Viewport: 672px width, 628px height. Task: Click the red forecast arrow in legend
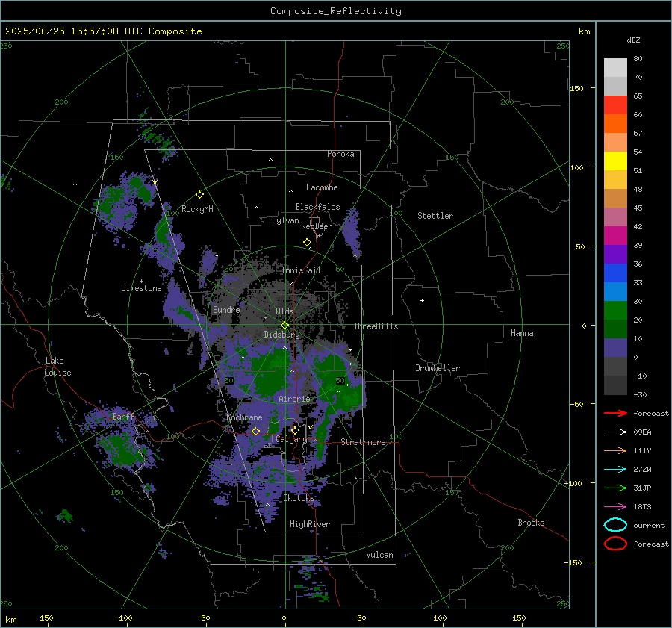coord(615,413)
